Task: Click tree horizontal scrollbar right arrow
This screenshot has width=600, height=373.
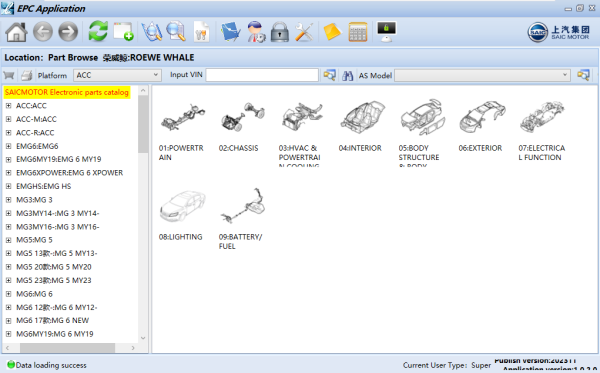Action: (133, 348)
